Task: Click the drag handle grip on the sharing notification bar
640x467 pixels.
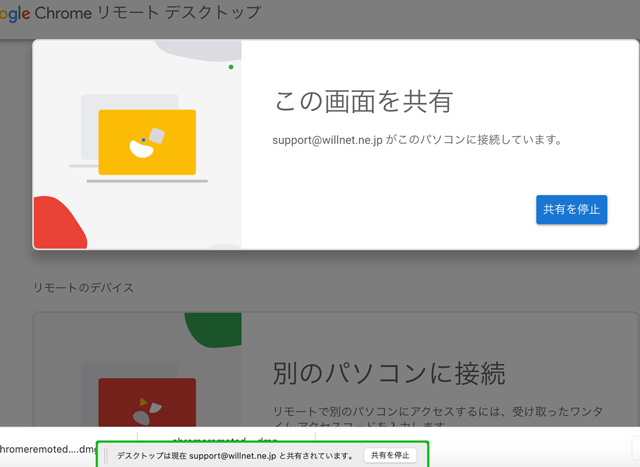Action: (x=106, y=456)
